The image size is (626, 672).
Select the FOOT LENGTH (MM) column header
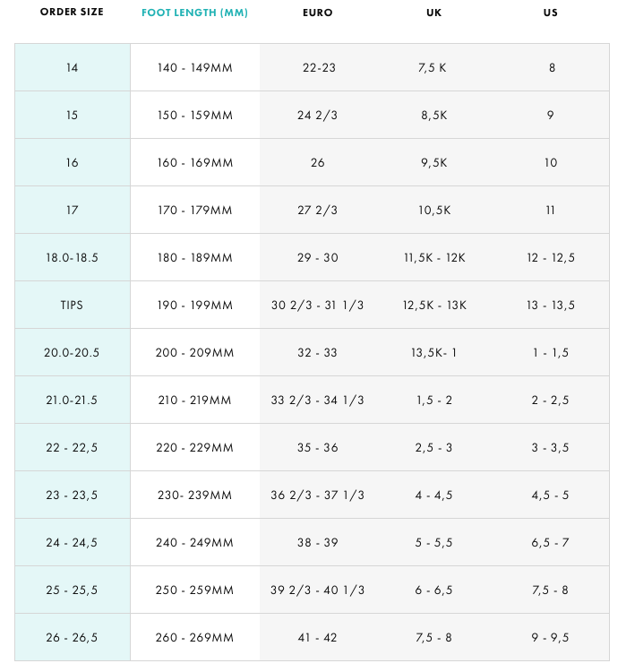pos(194,13)
